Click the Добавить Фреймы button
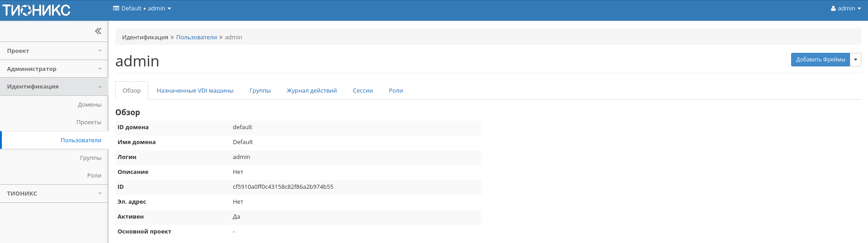The width and height of the screenshot is (868, 243). (820, 60)
